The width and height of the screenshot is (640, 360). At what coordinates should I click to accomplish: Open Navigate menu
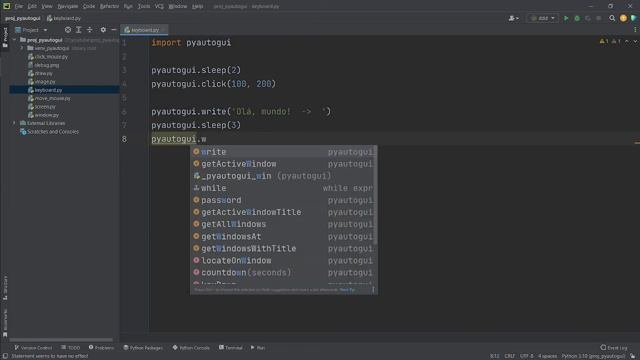click(68, 6)
